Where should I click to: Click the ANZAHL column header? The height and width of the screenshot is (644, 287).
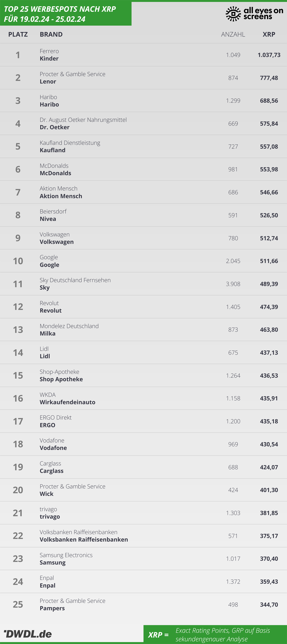233,34
